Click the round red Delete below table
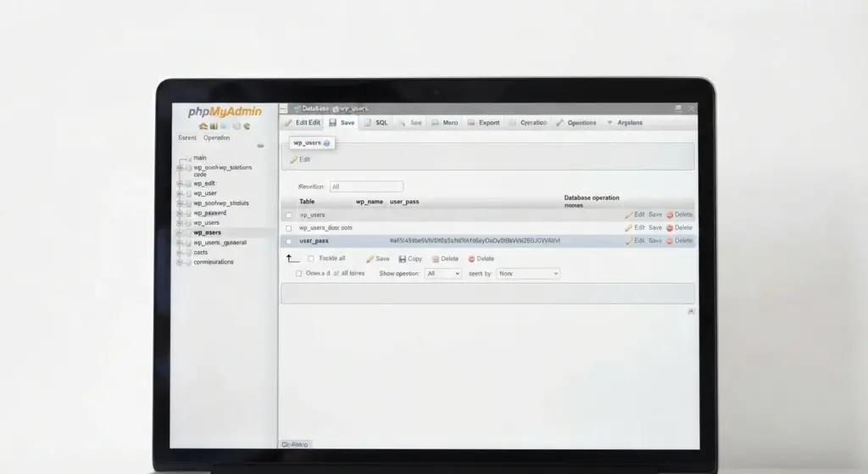 pos(481,259)
